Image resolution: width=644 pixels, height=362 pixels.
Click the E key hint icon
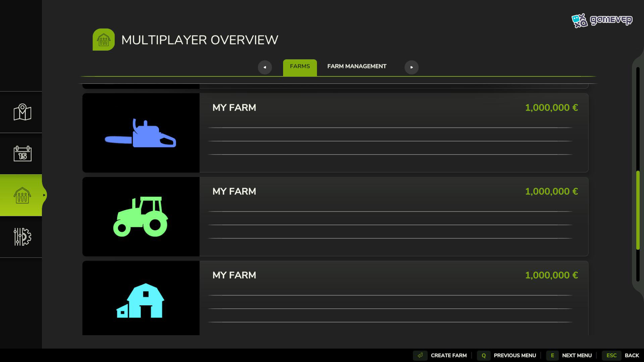coord(552,355)
